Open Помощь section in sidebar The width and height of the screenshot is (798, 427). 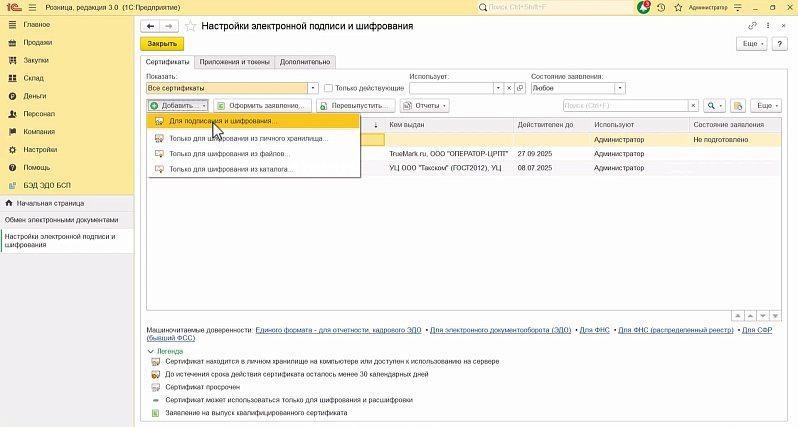37,167
